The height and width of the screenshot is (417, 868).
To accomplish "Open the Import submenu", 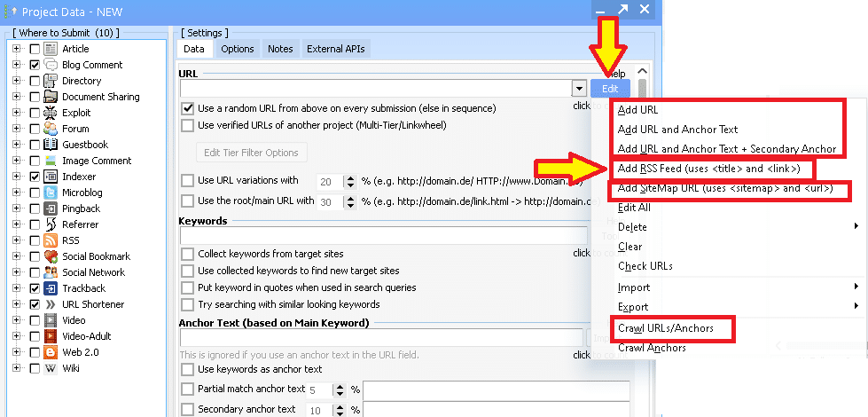I will click(856, 287).
